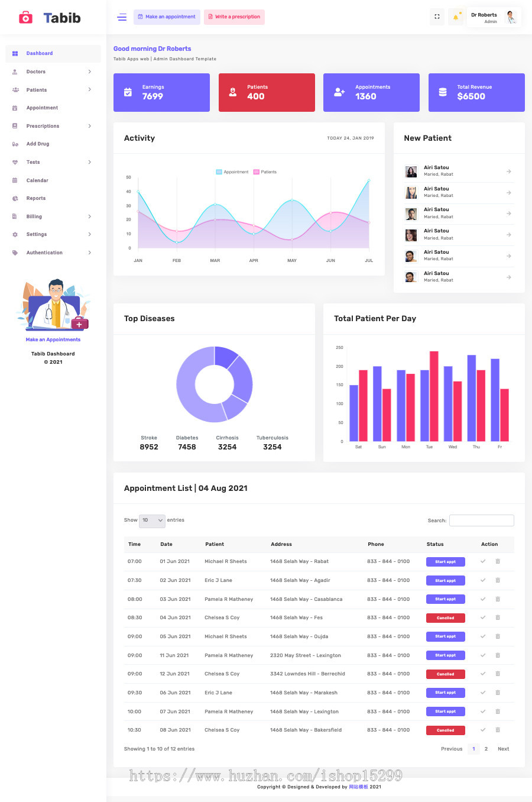This screenshot has width=532, height=802.
Task: Go to the Next table page
Action: coord(504,749)
